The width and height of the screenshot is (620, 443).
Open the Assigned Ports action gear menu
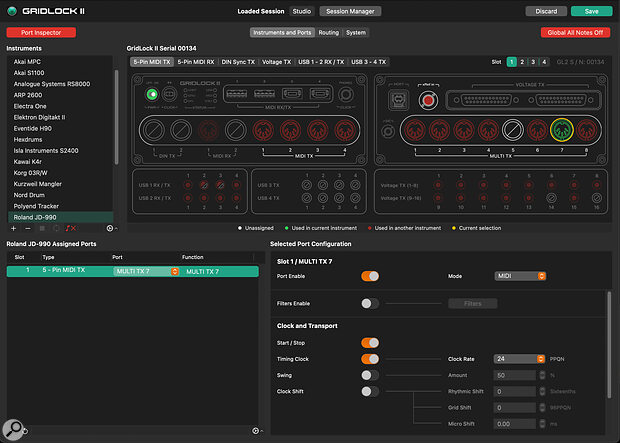click(257, 430)
